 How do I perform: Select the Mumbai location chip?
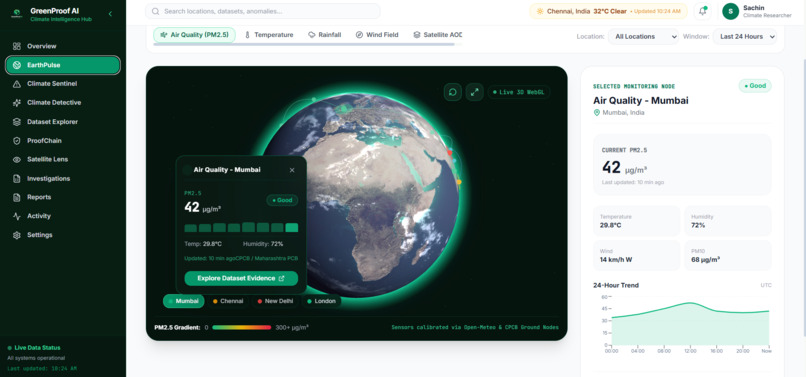[x=184, y=301]
